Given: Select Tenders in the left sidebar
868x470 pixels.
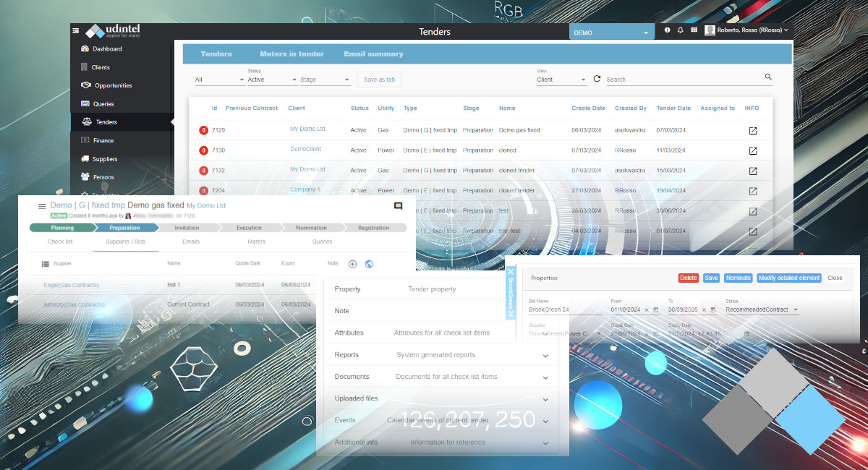Looking at the screenshot, I should click(106, 122).
